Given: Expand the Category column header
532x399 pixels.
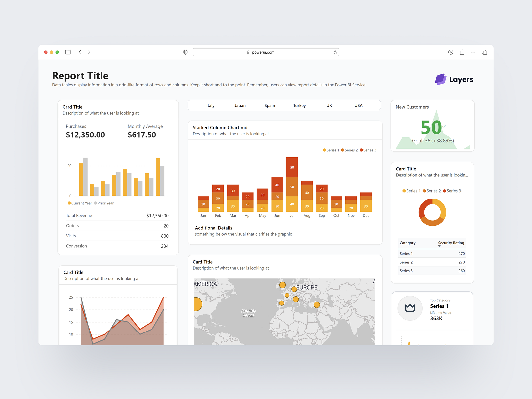Looking at the screenshot, I should 408,243.
